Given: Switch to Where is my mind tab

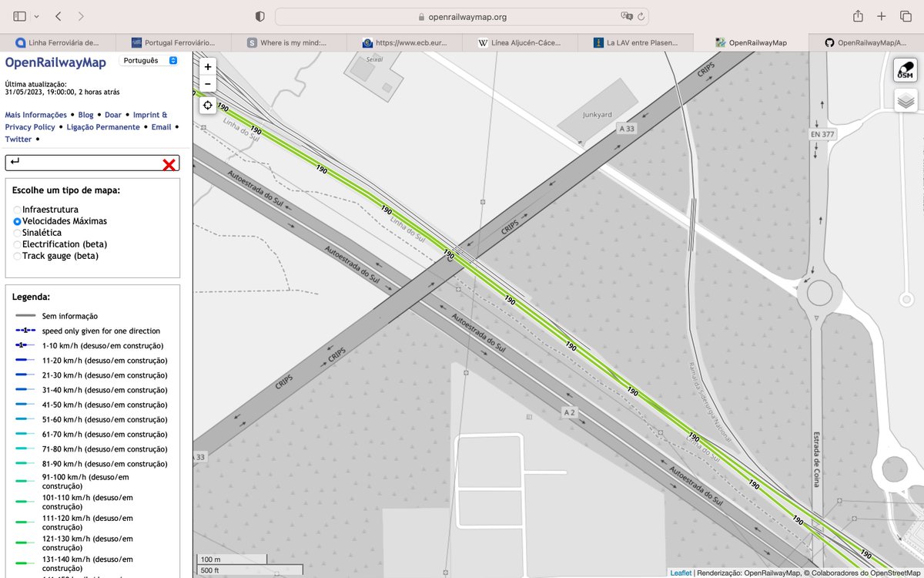Looking at the screenshot, I should pos(289,43).
